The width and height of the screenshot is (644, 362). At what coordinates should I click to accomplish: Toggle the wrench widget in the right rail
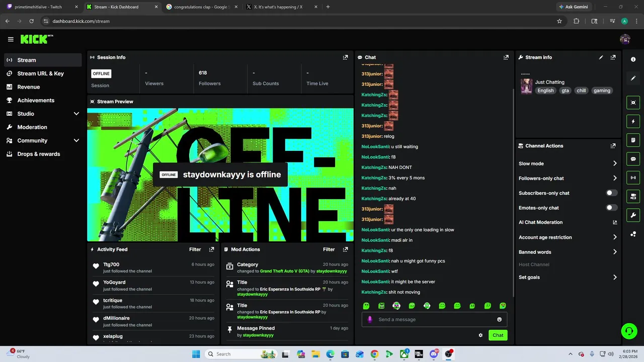[633, 215]
